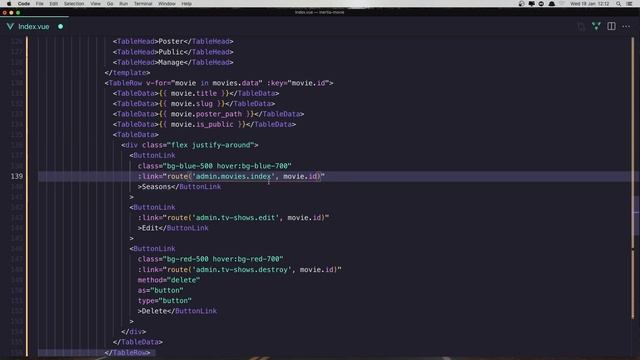The image size is (640, 360).
Task: Click the TableRow v-for line
Action: [x=219, y=83]
